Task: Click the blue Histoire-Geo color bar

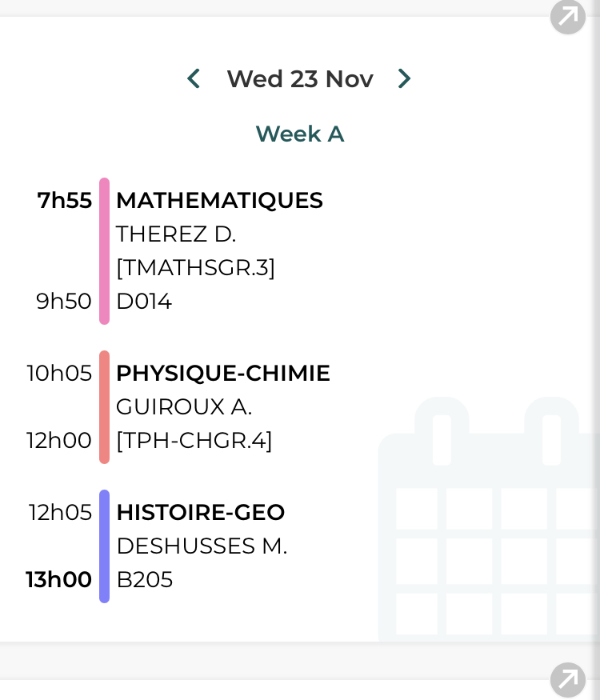Action: (x=104, y=546)
